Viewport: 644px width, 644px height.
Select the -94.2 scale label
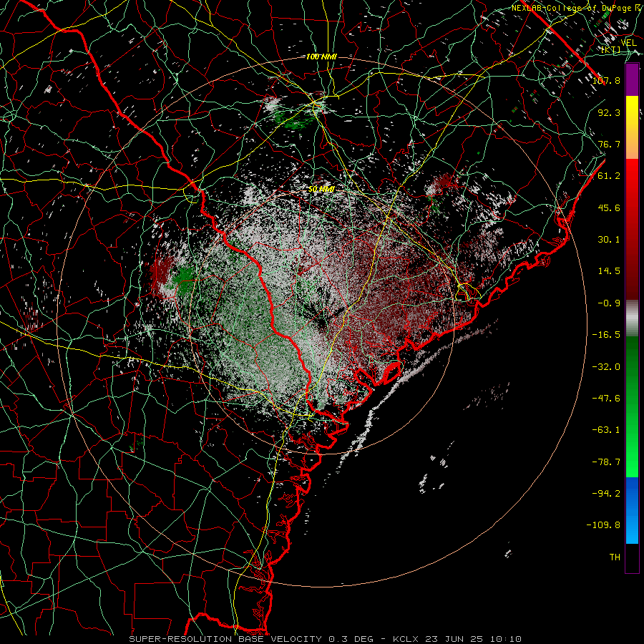tap(606, 494)
